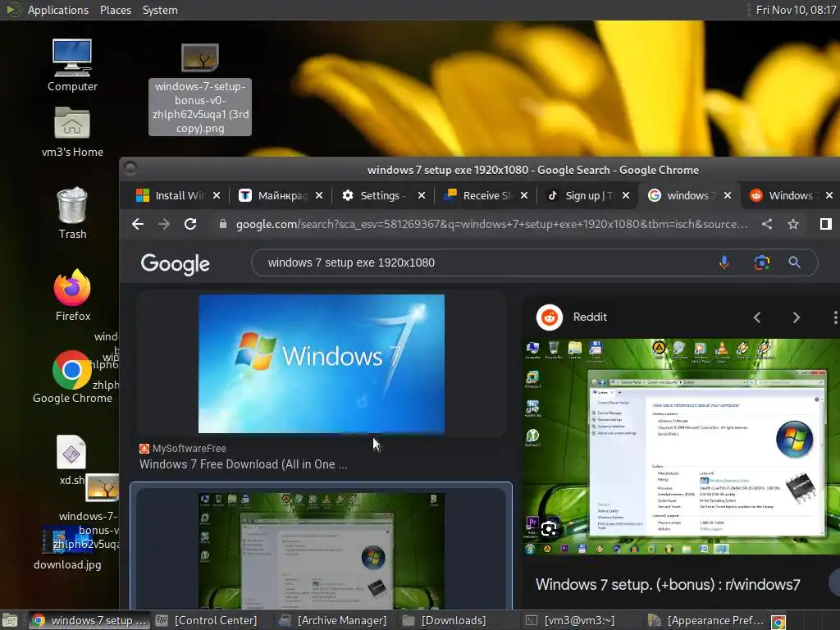
Task: Open vm3's Home folder icon
Action: point(72,123)
